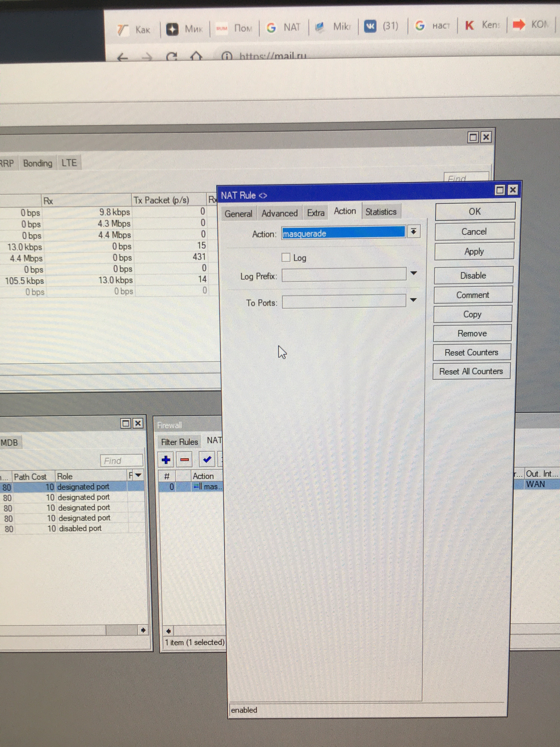Viewport: 560px width, 747px height.
Task: Click the OK button
Action: click(475, 211)
